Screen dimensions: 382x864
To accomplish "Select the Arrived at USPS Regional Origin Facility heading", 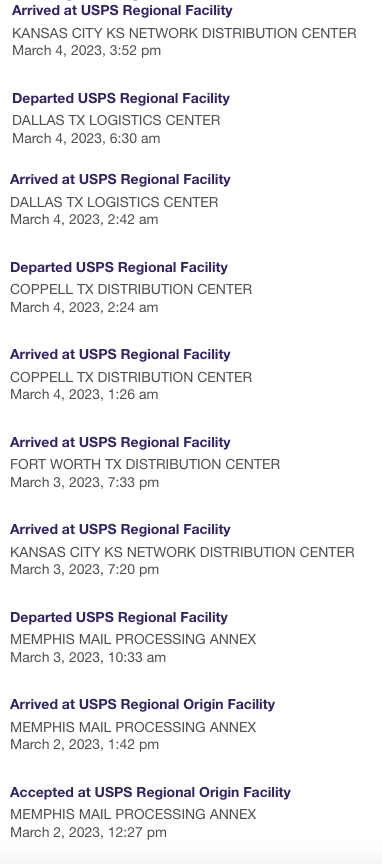I will (142, 704).
